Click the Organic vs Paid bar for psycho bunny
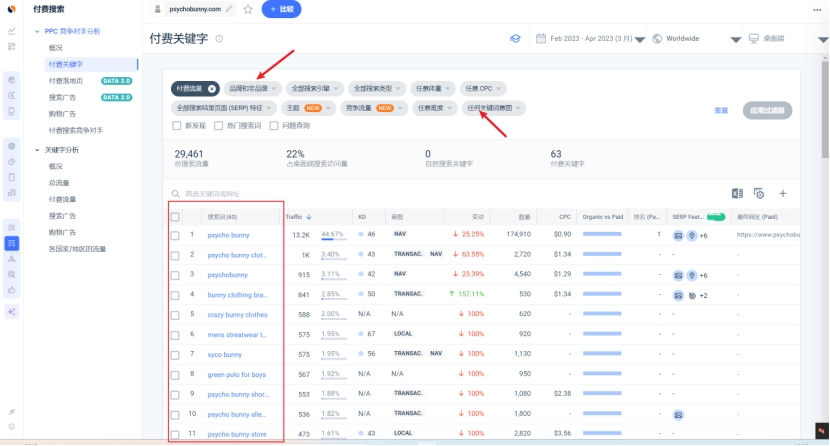830x446 pixels. pos(602,234)
